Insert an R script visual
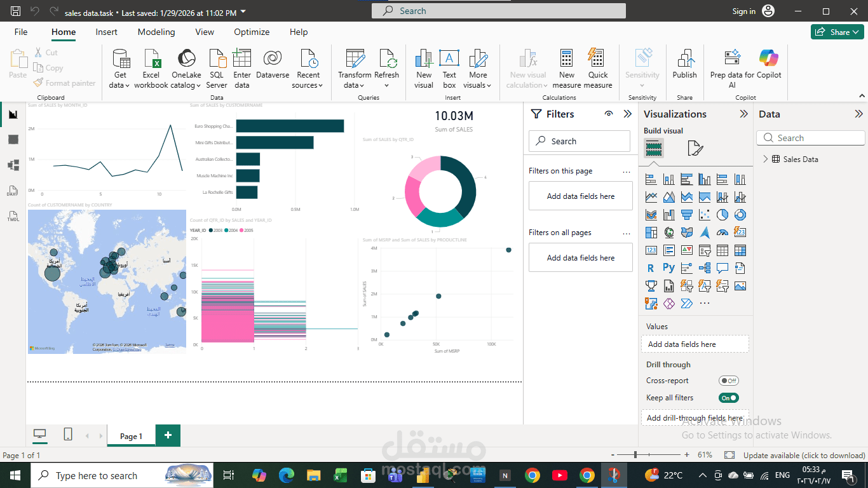This screenshot has width=868, height=488. 651,268
